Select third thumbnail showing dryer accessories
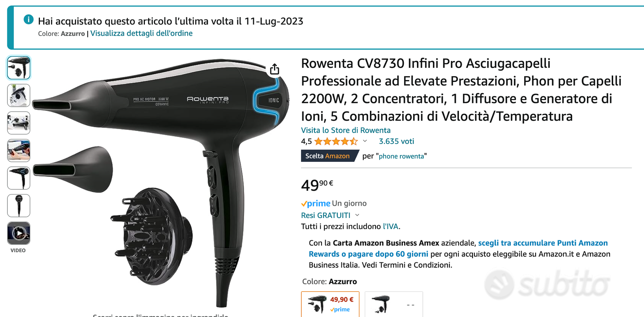The width and height of the screenshot is (644, 317). [19, 123]
